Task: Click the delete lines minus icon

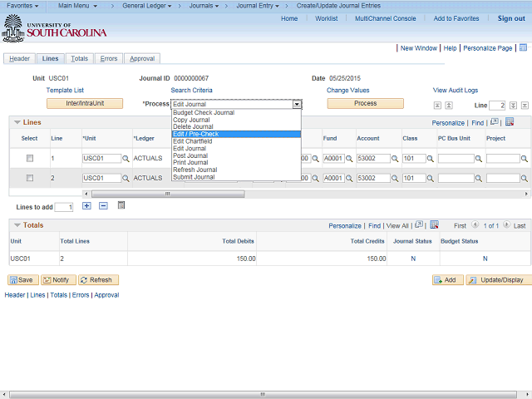Action: coord(103,205)
